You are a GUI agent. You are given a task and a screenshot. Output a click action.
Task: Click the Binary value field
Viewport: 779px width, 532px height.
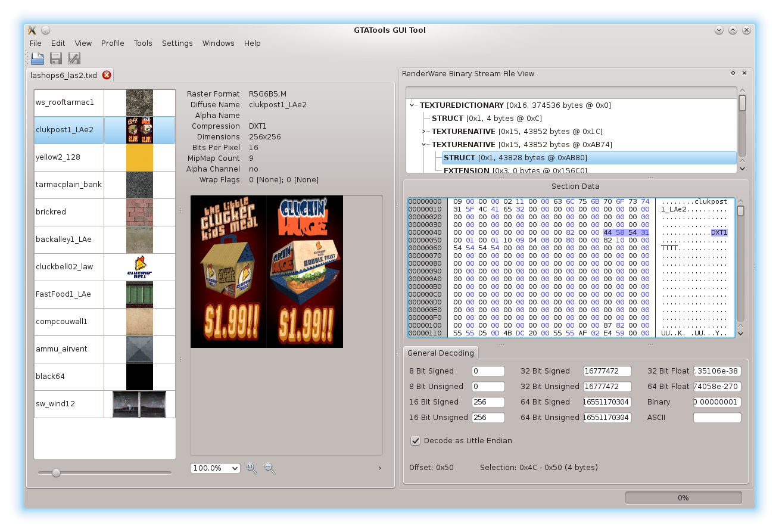point(717,402)
